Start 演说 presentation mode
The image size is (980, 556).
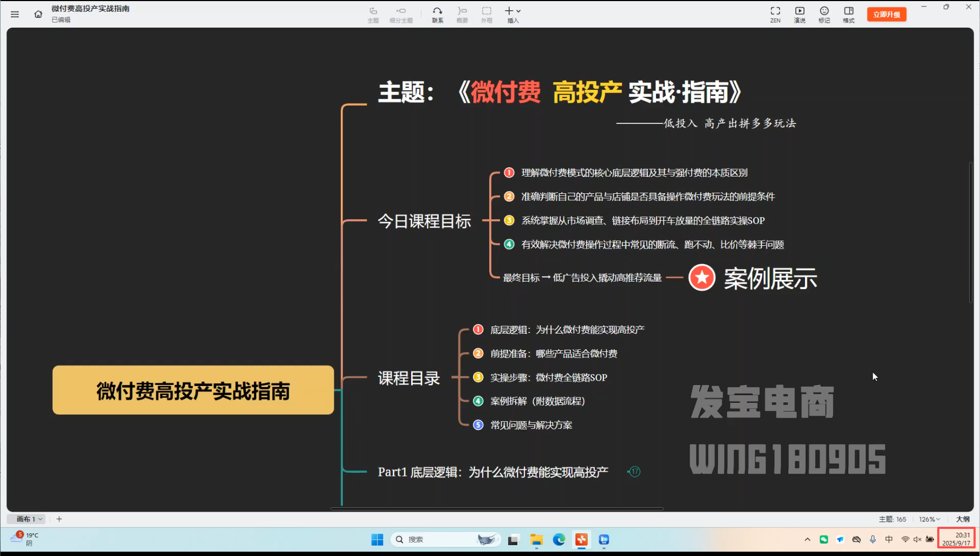pos(799,14)
